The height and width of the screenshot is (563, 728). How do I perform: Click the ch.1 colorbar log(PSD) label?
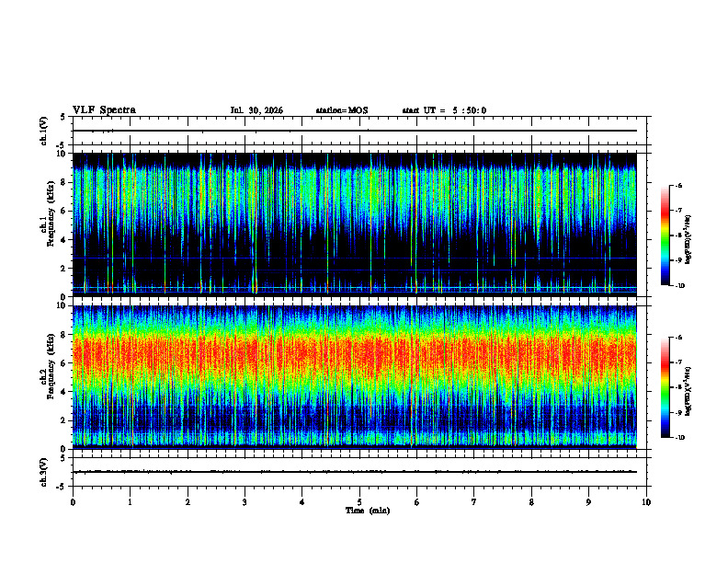click(688, 239)
